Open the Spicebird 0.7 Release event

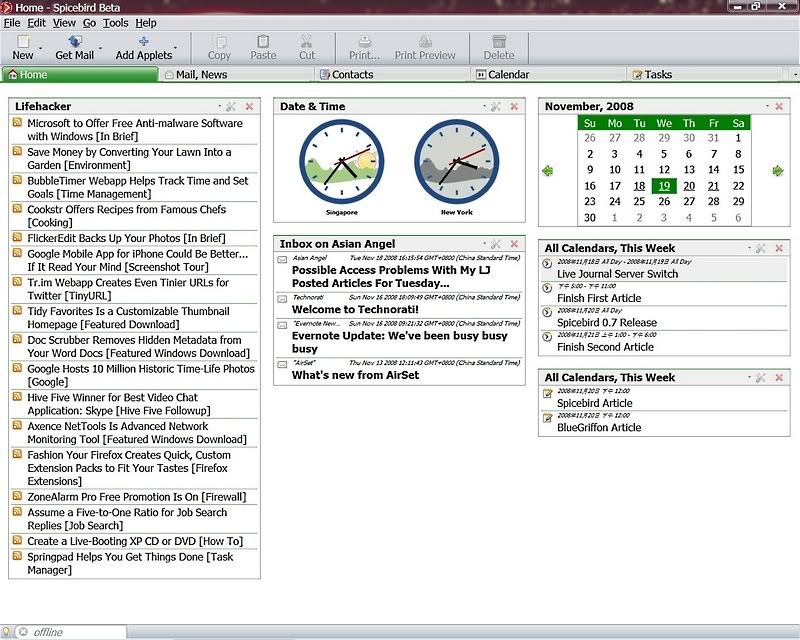coord(607,323)
